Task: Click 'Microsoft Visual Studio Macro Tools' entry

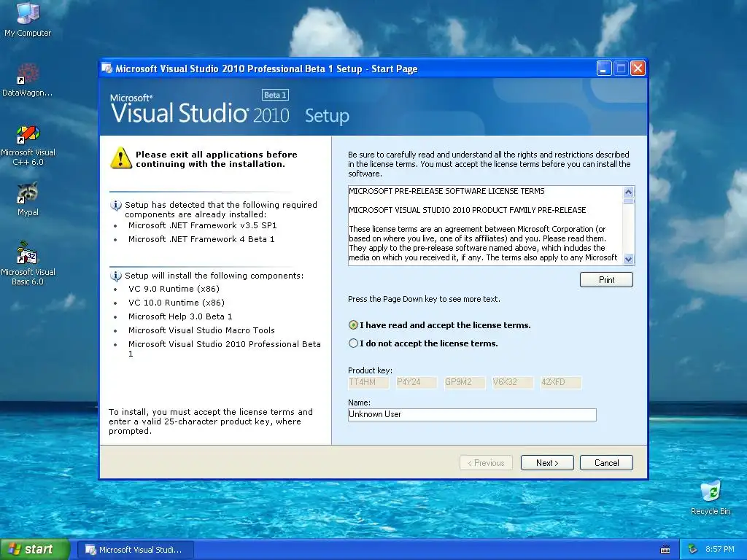Action: [201, 330]
